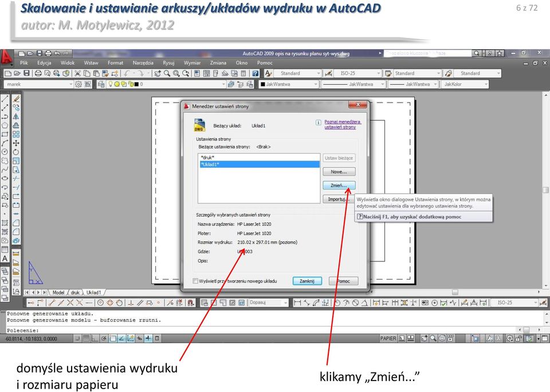The height and width of the screenshot is (392, 550).
Task: Open the JakWarstwa color dropdown
Action: coord(315,84)
